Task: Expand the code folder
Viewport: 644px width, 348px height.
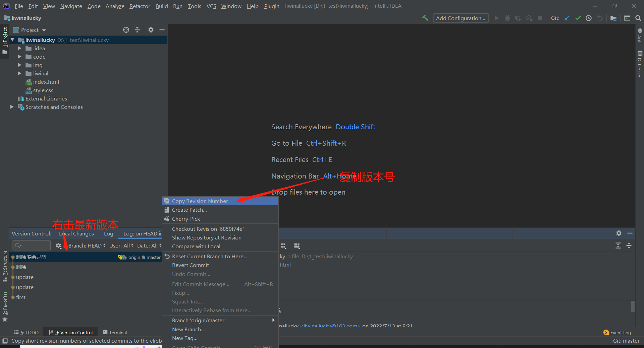Action: point(19,57)
